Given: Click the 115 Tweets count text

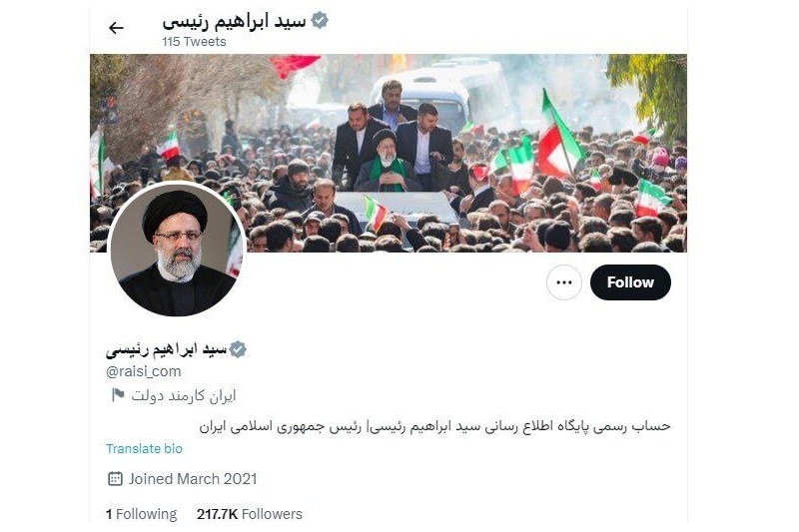Looking at the screenshot, I should (194, 42).
